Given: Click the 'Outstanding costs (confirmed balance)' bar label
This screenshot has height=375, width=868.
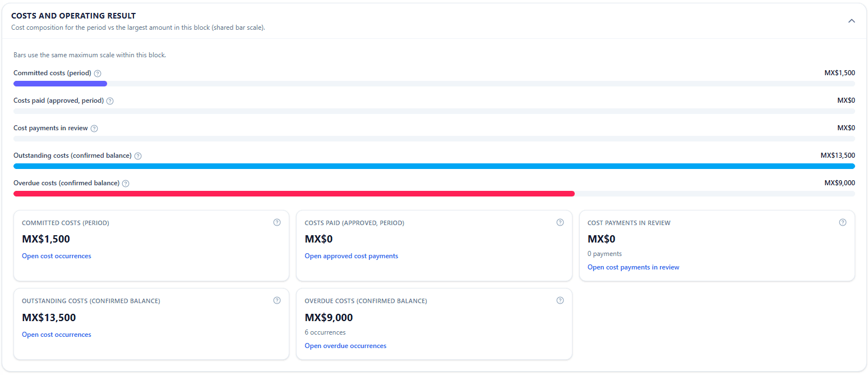Looking at the screenshot, I should click(x=72, y=156).
